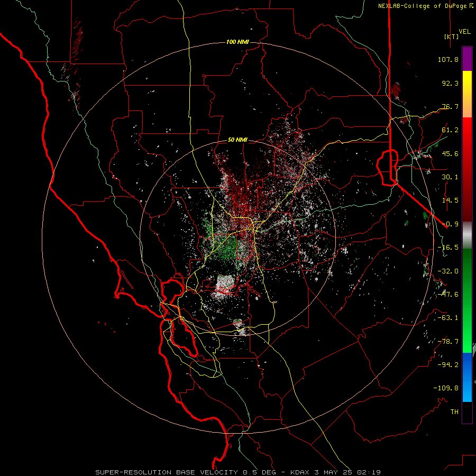Viewport: 476px width, 476px height.
Task: Click the TH legend label
Action: point(454,412)
